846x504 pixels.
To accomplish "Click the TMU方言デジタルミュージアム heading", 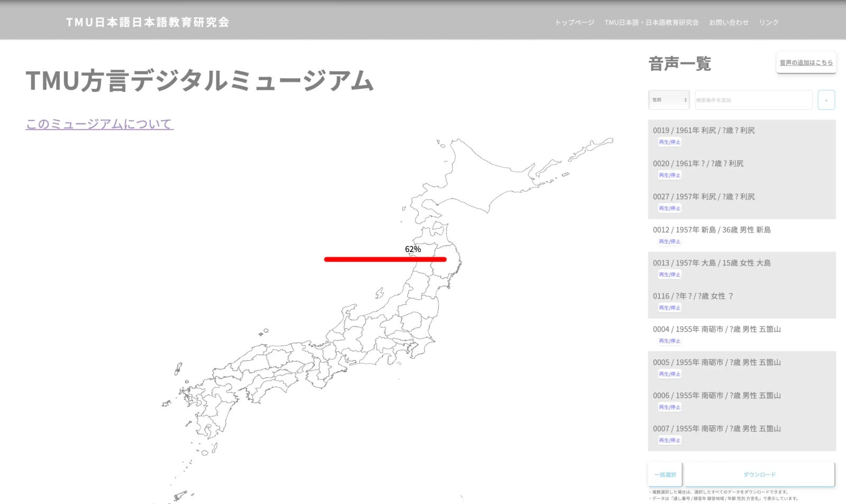I will tap(200, 81).
